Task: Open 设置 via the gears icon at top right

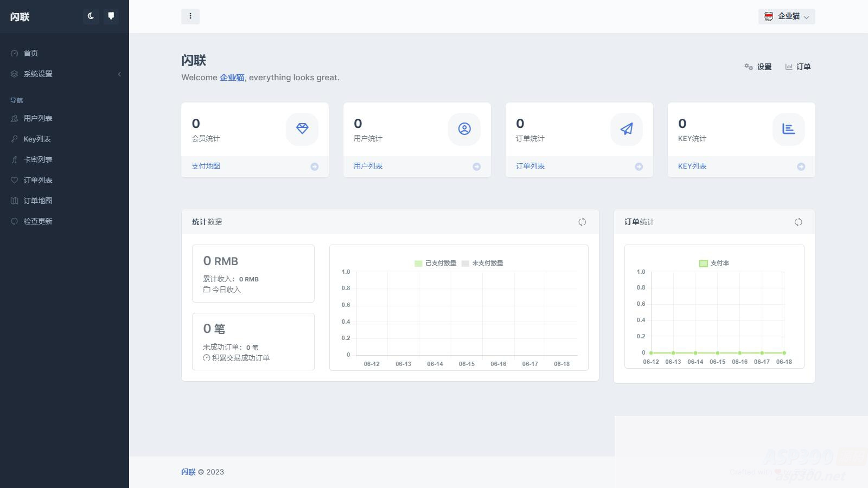Action: coord(758,67)
